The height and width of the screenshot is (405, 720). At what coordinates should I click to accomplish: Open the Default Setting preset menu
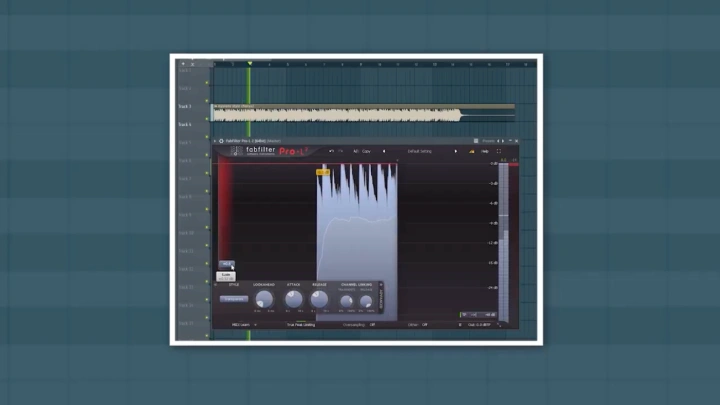[420, 151]
